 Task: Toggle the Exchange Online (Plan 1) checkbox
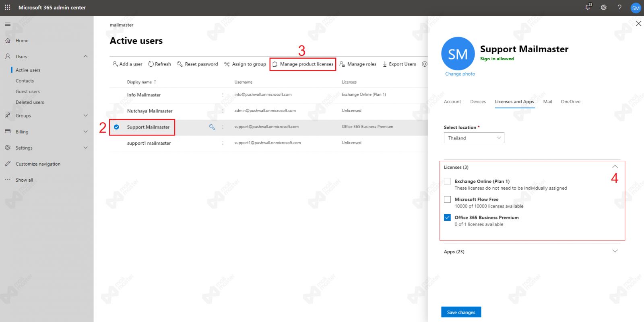pos(447,181)
